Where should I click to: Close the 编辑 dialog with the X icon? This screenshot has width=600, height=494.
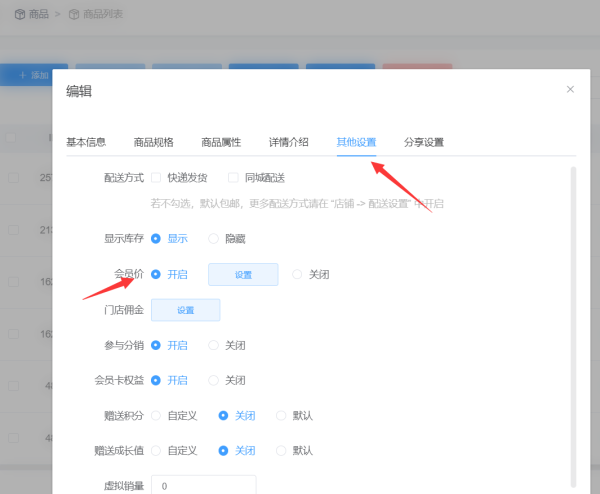tap(570, 89)
